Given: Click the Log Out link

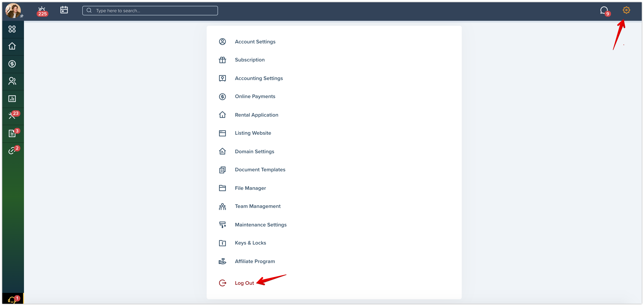Looking at the screenshot, I should (244, 283).
